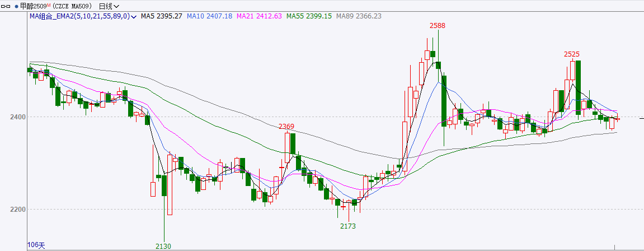
Task: Click the contract name 甲醇2509 (CZCE MA509)
Action: pyautogui.click(x=57, y=6)
